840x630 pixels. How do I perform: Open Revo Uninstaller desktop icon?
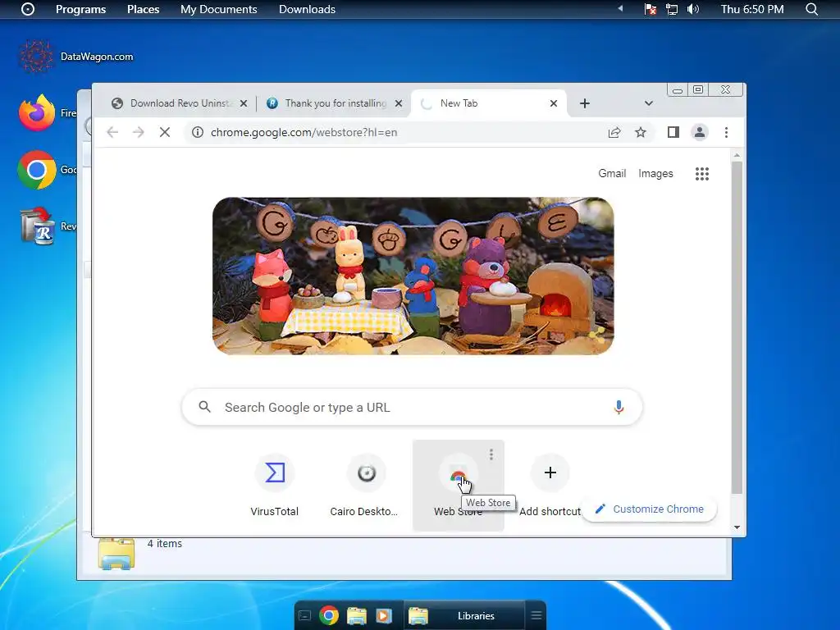[x=37, y=226]
